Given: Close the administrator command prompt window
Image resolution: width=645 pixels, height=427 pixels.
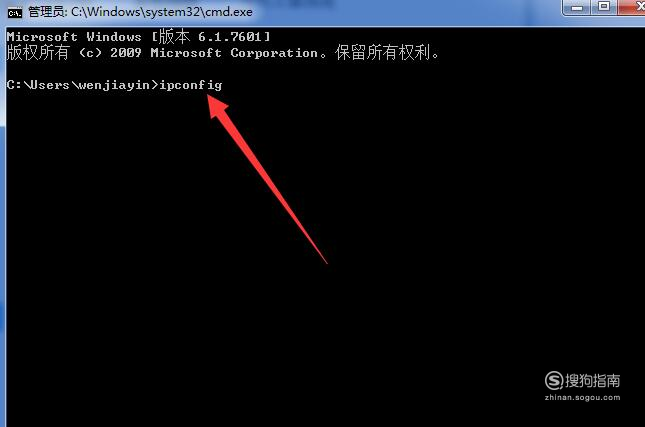Looking at the screenshot, I should pos(633,7).
